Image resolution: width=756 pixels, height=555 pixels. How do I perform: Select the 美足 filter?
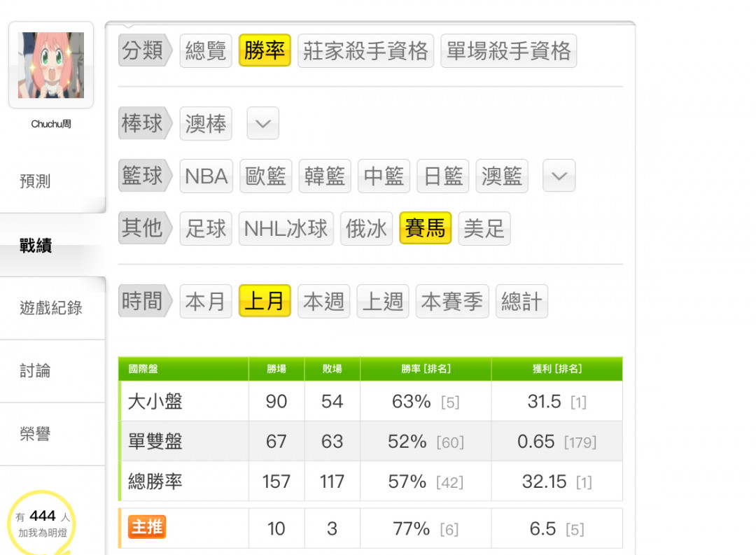(x=484, y=229)
